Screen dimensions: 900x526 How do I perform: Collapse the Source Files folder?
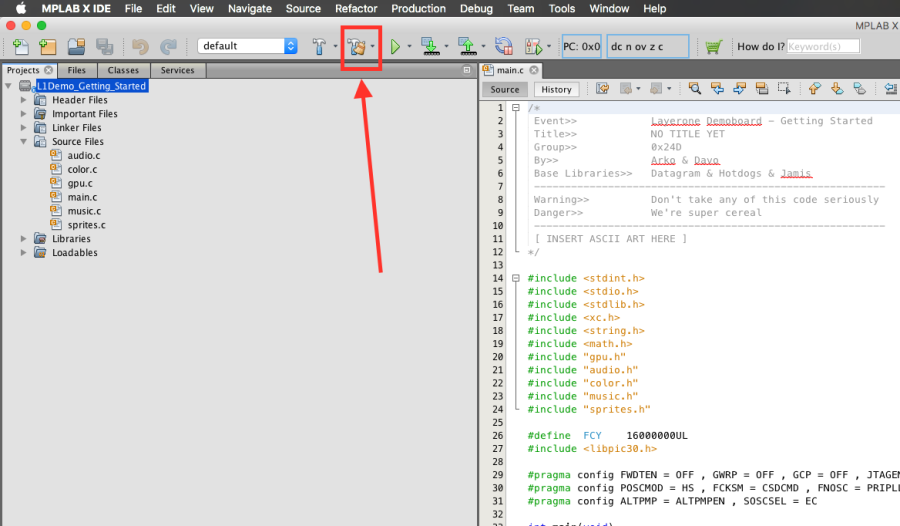tap(24, 142)
